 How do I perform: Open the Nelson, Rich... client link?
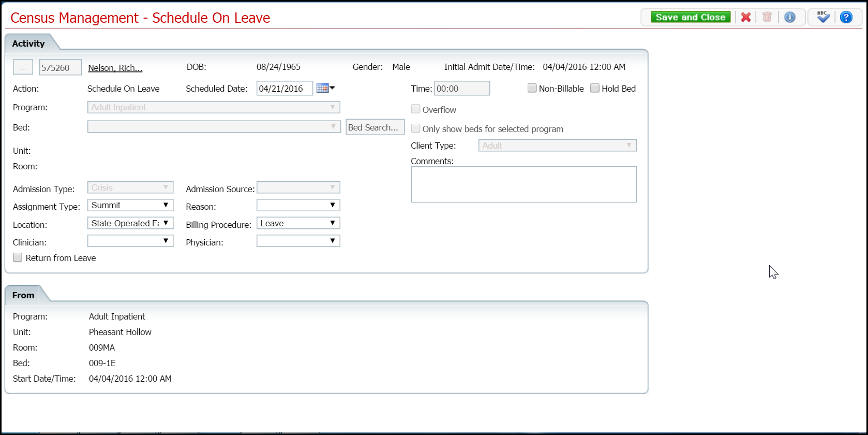(115, 68)
